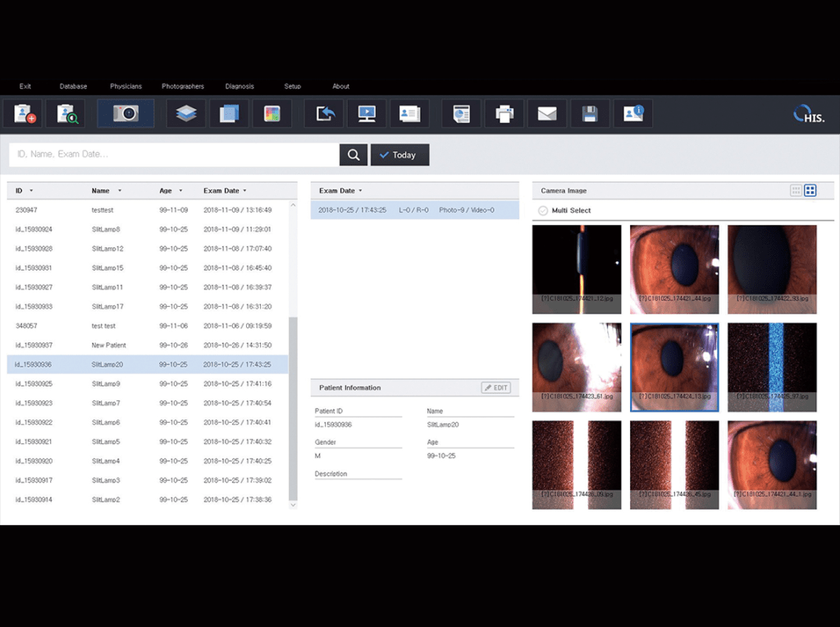840x627 pixels.
Task: Open the image overlay layers tool
Action: tap(185, 113)
